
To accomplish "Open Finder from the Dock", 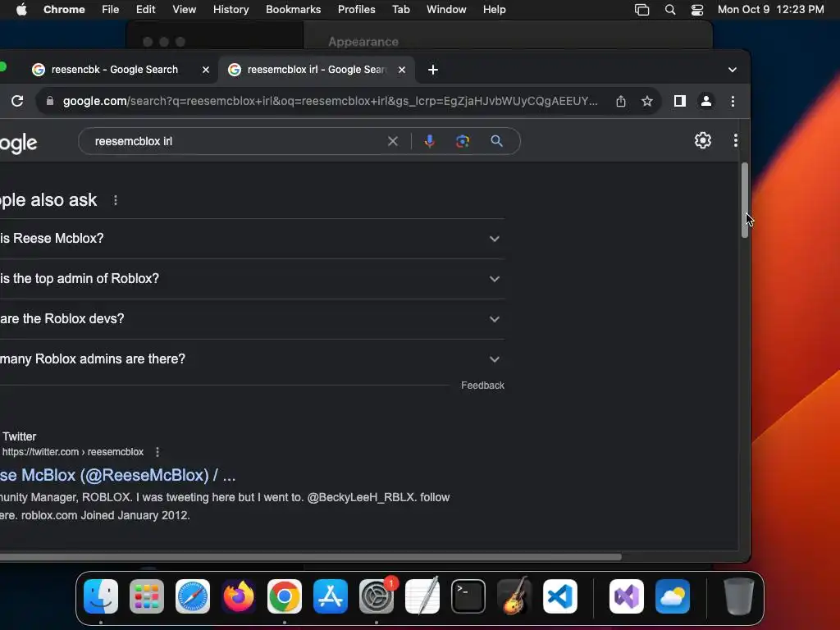I will click(101, 596).
